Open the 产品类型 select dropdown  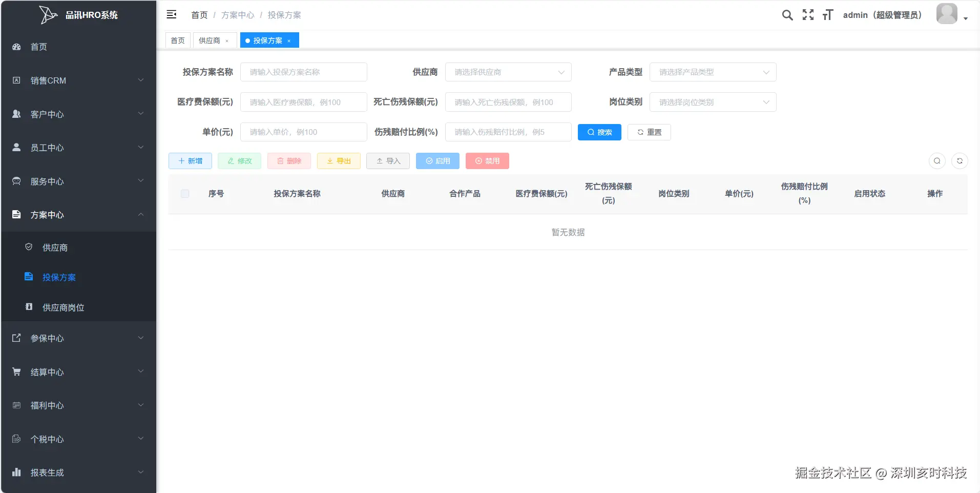tap(713, 72)
